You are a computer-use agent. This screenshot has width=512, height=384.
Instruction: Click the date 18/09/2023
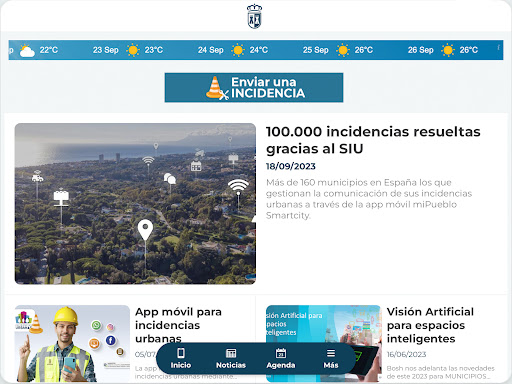[x=291, y=166]
